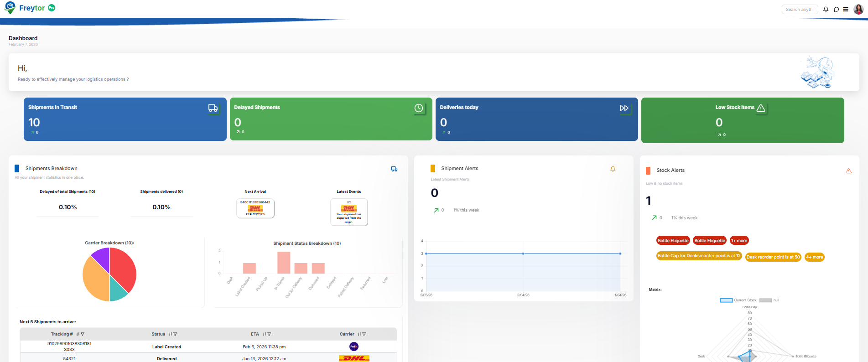This screenshot has width=868, height=362.
Task: Click bell icon in Shipment Alerts panel
Action: (613, 169)
